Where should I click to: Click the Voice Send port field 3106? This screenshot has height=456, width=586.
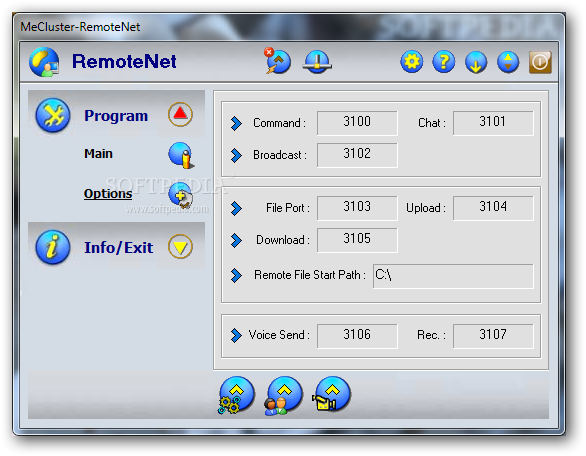[357, 336]
